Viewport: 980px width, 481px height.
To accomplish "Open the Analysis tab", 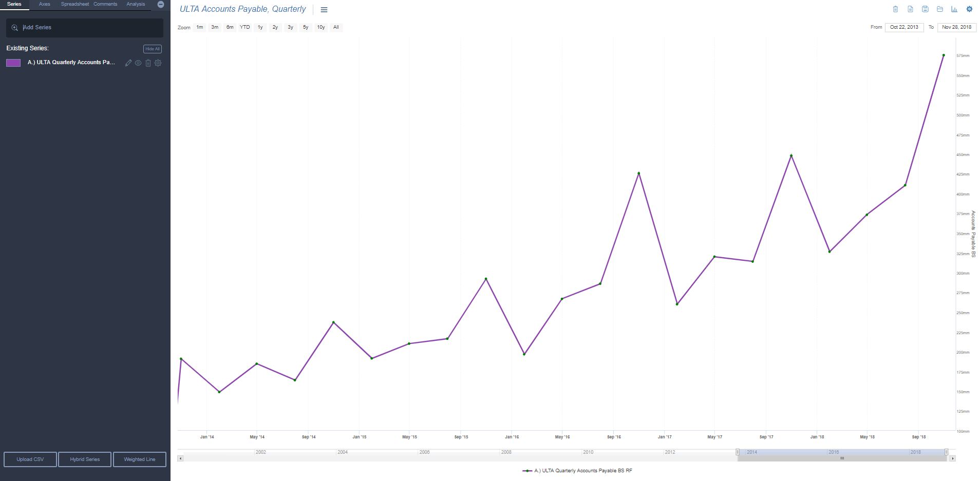I will [136, 4].
